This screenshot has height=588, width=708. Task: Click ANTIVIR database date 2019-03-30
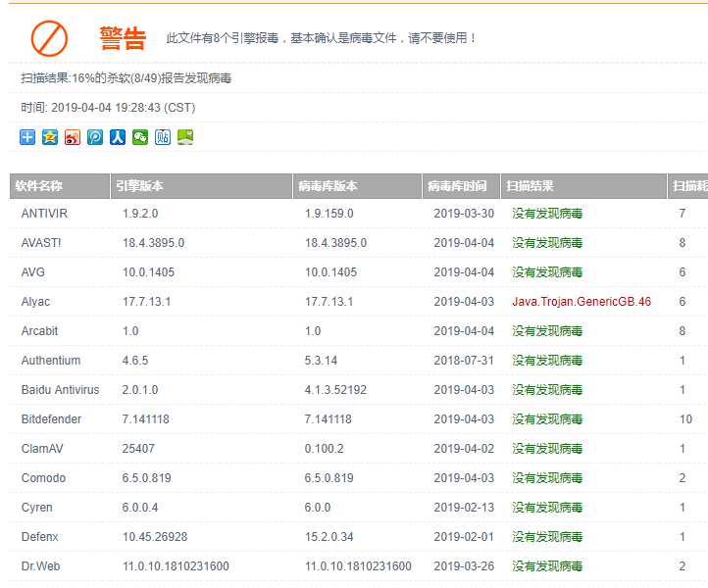[464, 213]
